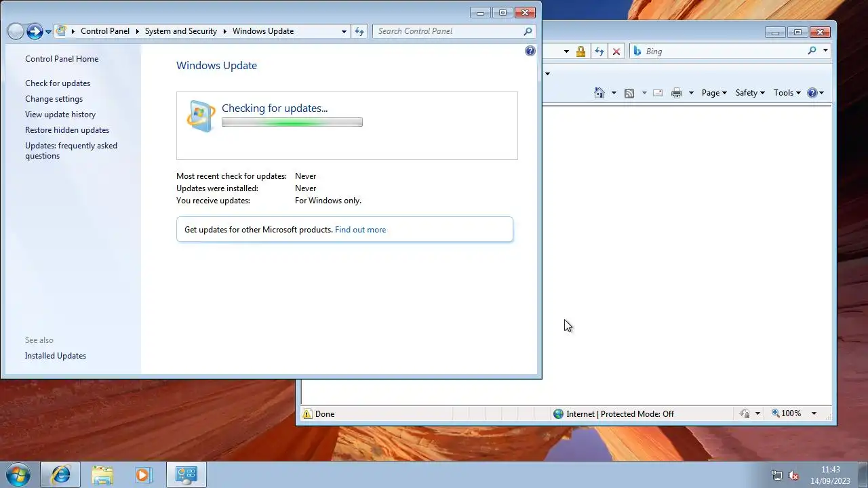Open Updates: frequently asked questions
Image resolution: width=868 pixels, height=488 pixels.
(x=71, y=150)
